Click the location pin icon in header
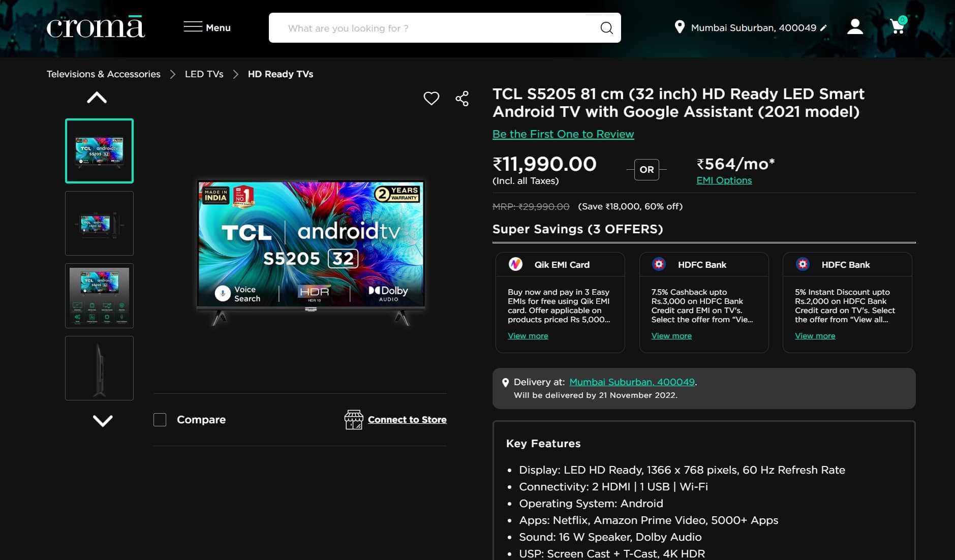Screen dimensions: 955x560 [x=679, y=27]
